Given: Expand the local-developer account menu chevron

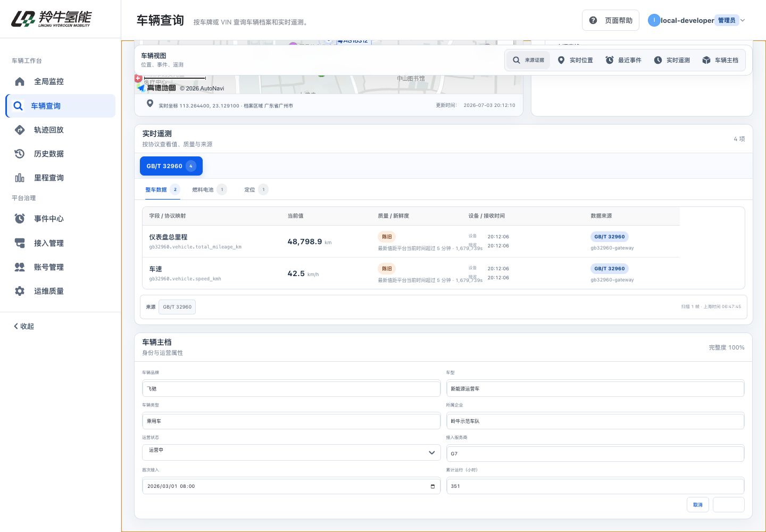Looking at the screenshot, I should click(x=743, y=20).
